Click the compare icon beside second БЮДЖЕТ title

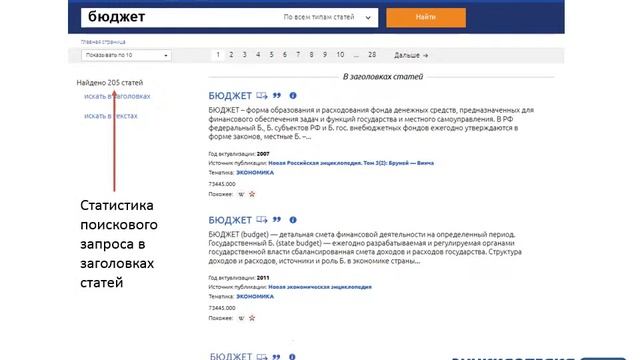(x=262, y=220)
